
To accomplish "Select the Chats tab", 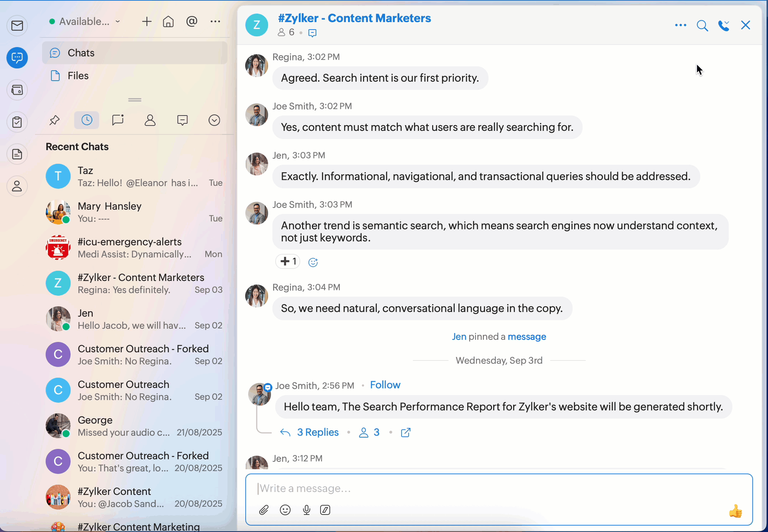I will tap(81, 53).
